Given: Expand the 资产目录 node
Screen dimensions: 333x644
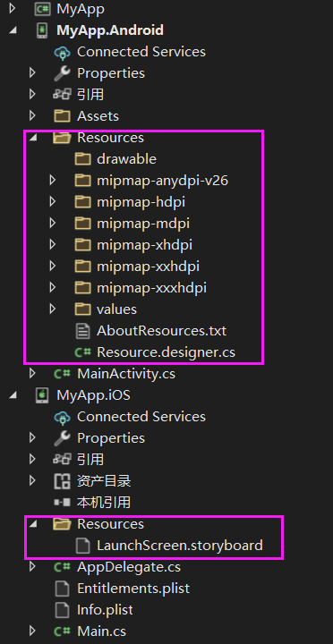Looking at the screenshot, I should (x=32, y=481).
